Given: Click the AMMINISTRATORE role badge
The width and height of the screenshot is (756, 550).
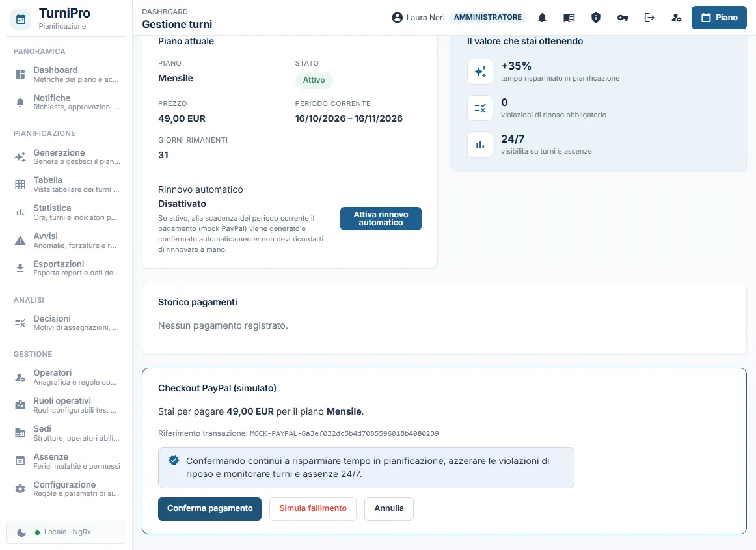Looking at the screenshot, I should coord(488,18).
